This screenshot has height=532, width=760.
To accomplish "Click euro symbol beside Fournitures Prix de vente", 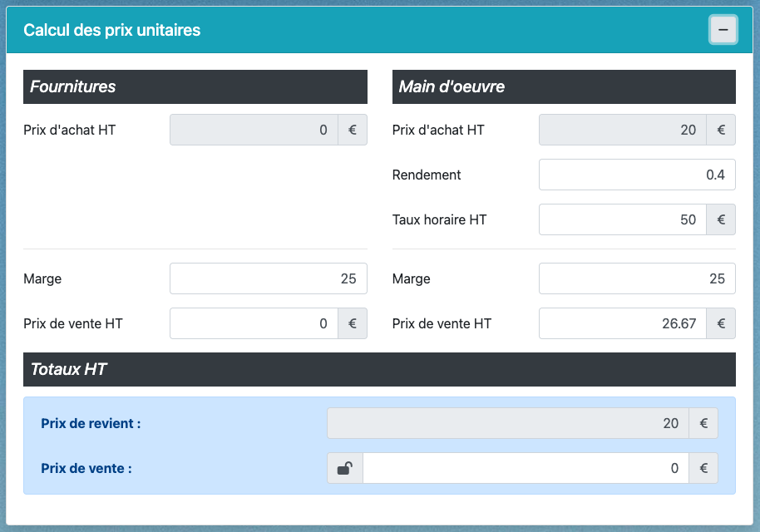I will (353, 323).
